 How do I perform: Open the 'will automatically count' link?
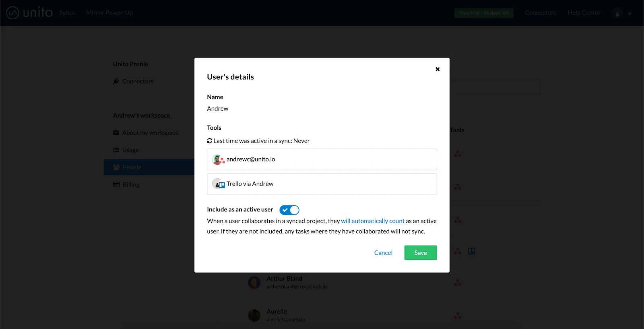point(372,221)
